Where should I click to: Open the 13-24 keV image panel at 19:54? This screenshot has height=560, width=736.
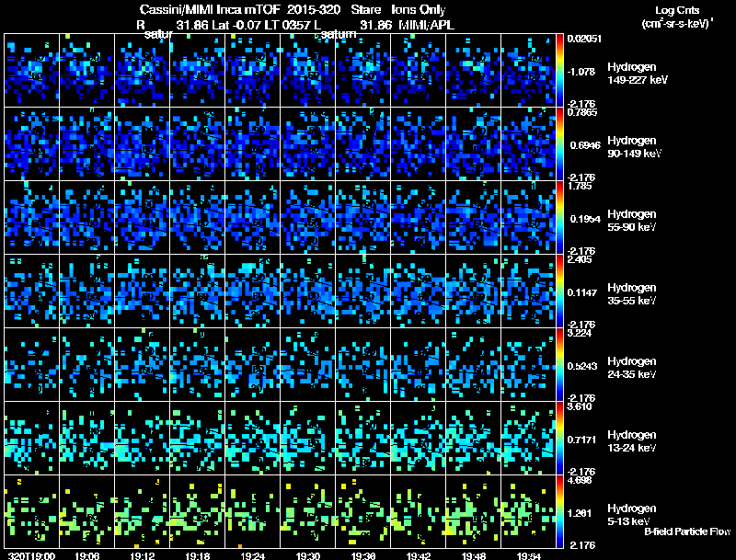(528, 439)
